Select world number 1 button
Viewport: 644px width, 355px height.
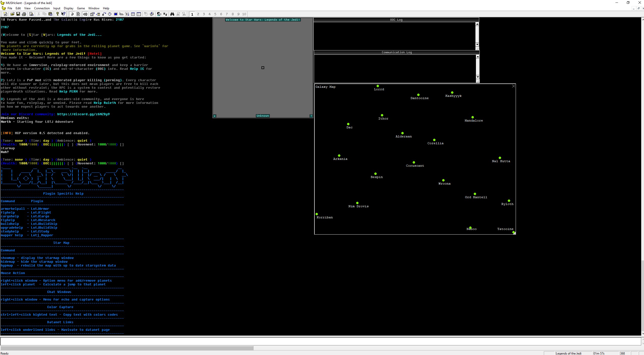coord(192,14)
